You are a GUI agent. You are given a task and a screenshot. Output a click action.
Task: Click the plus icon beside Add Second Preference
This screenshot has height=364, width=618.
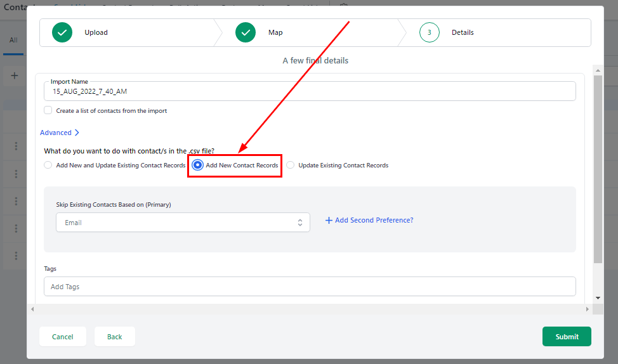pos(329,220)
